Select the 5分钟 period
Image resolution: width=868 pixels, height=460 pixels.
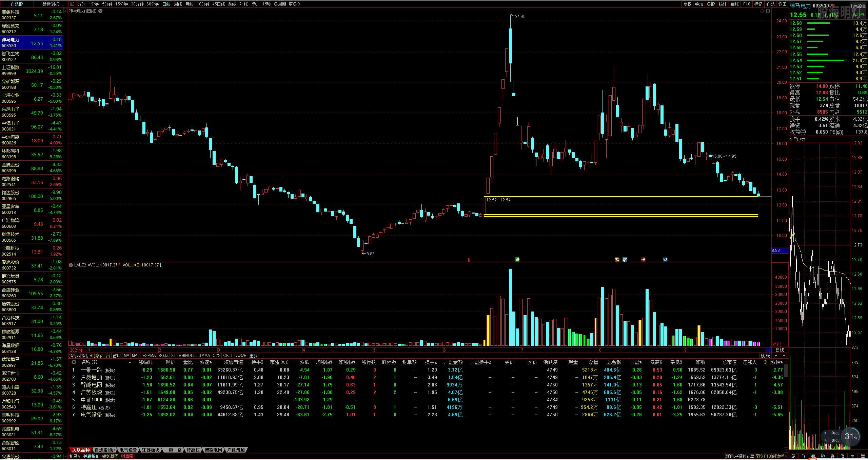click(107, 4)
